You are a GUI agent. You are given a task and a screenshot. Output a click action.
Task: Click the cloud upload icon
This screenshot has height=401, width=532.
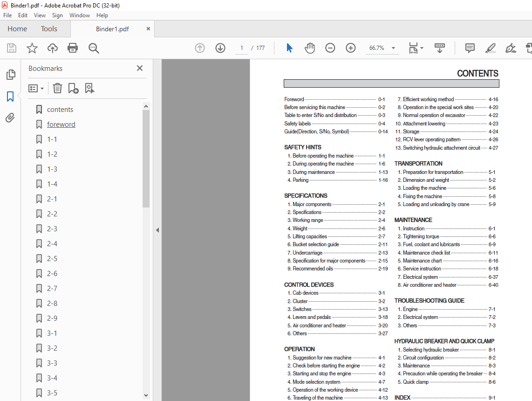click(52, 48)
